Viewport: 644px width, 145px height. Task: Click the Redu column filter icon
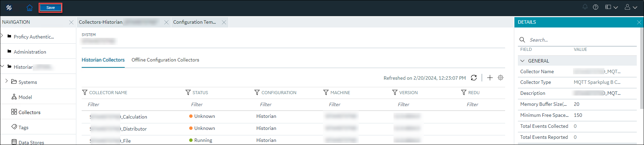tap(464, 92)
